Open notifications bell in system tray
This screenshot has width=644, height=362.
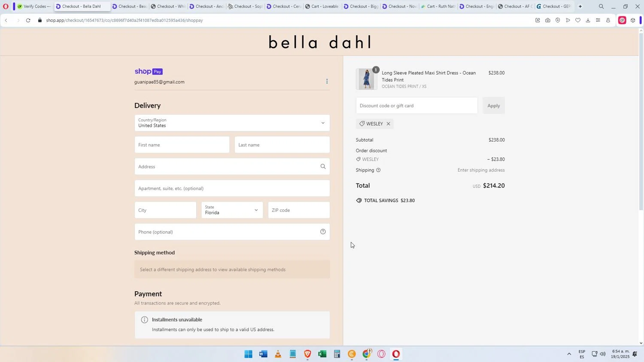(635, 354)
